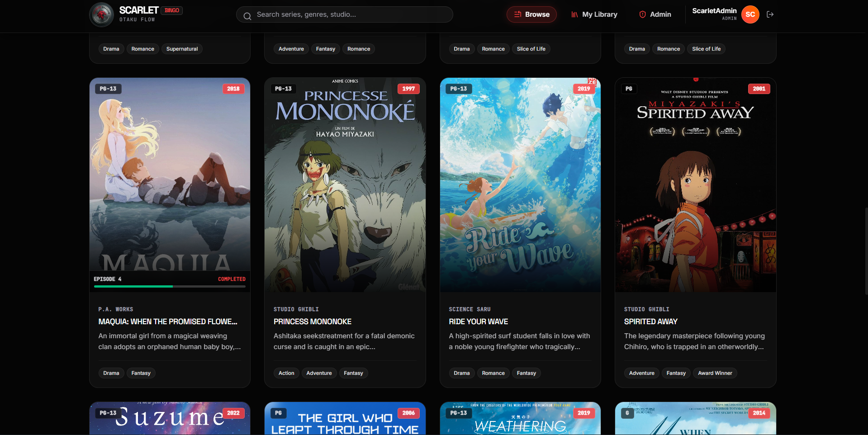Select Fantasy tag on Ride Your Wave

526,373
